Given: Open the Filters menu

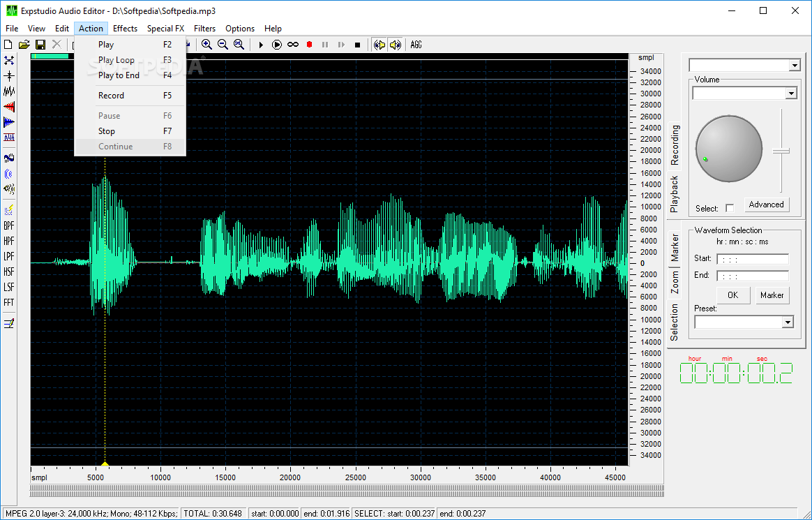Looking at the screenshot, I should (x=204, y=29).
